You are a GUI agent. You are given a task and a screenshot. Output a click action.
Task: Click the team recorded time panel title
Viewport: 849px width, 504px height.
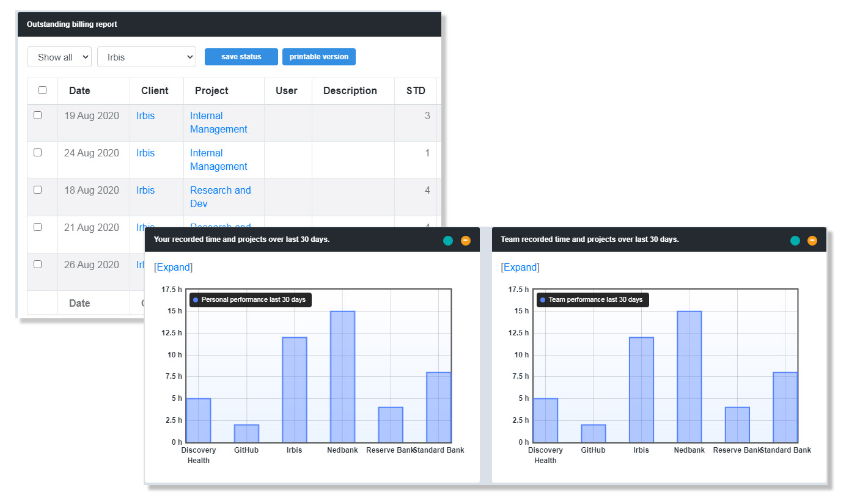pyautogui.click(x=590, y=239)
